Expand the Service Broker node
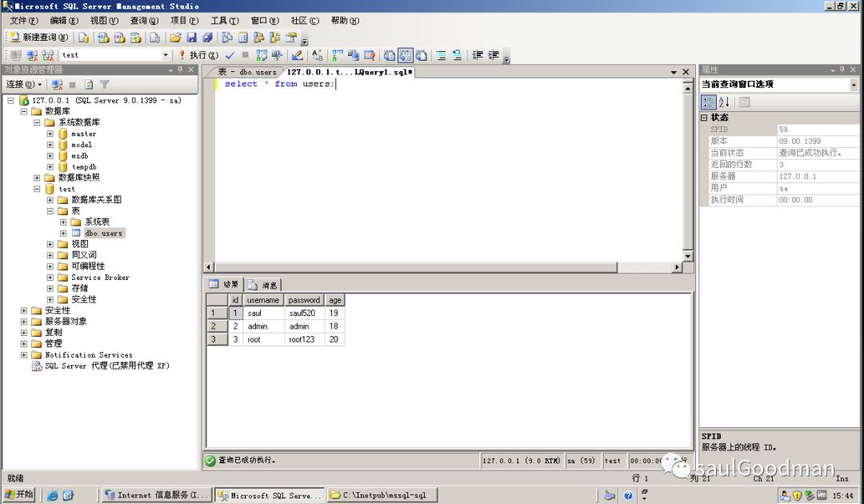 pyautogui.click(x=50, y=277)
